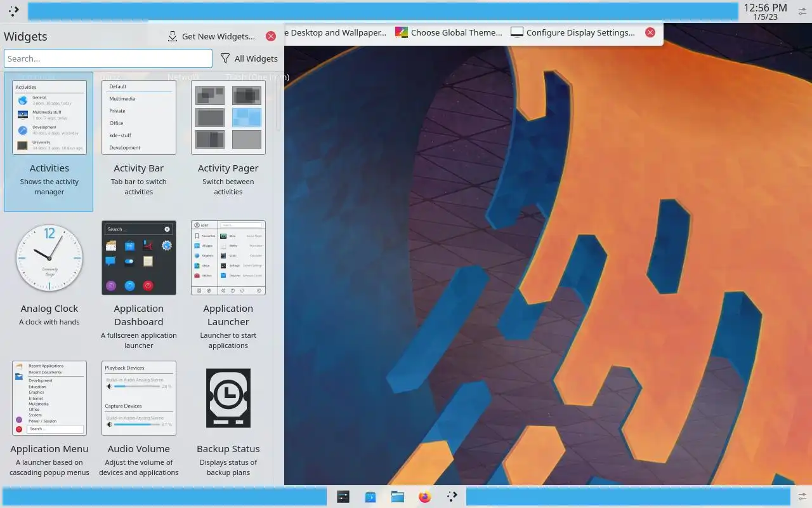Click Configure Display Settings... button
812x508 pixels.
pos(573,32)
